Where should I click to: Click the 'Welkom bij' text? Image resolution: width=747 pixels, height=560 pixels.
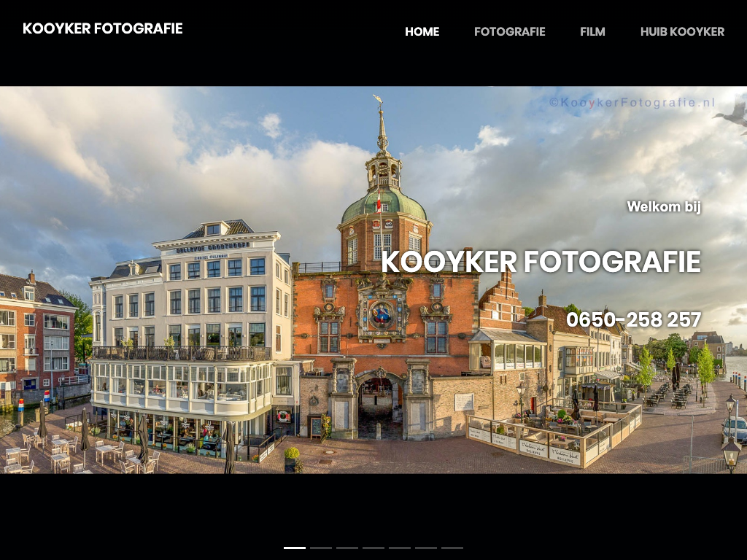663,207
